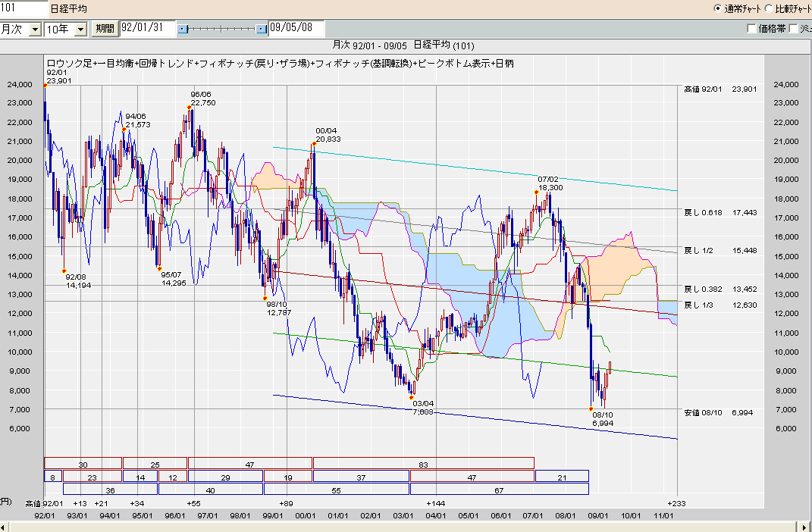Click the +89 Fibonacci date label
Viewport: 812px width, 532px height.
click(x=286, y=503)
